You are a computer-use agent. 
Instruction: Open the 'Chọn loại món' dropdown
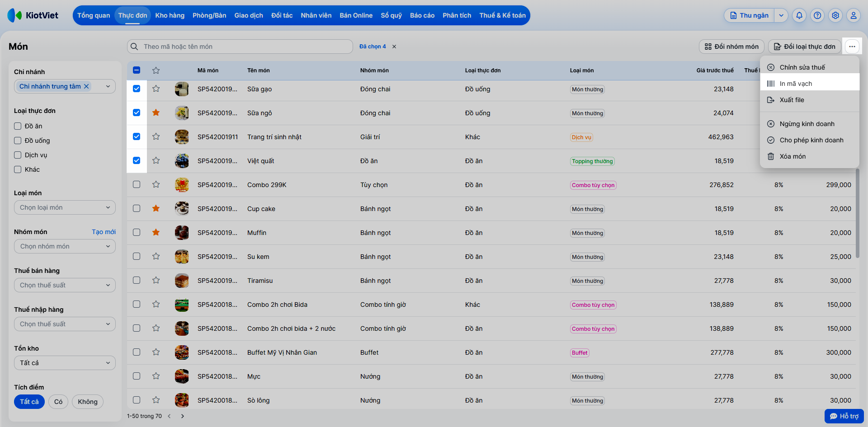[65, 207]
